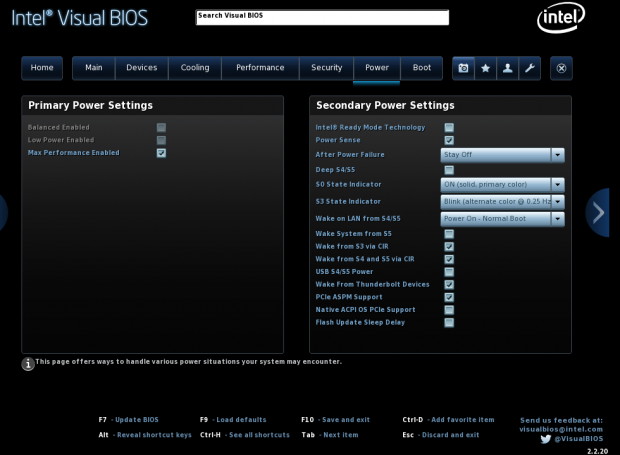The width and height of the screenshot is (620, 455).
Task: Click visualbios@intel.com feedback email
Action: [561, 429]
